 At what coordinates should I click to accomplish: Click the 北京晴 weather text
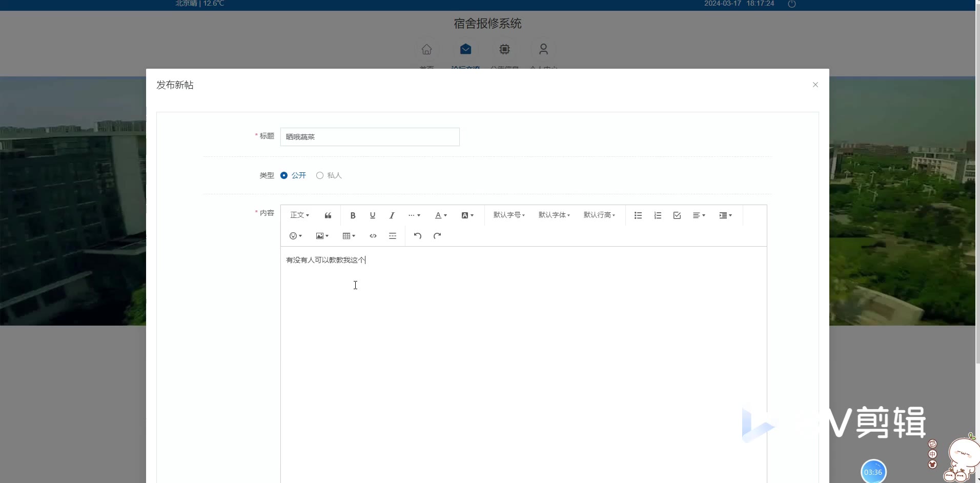[x=200, y=4]
